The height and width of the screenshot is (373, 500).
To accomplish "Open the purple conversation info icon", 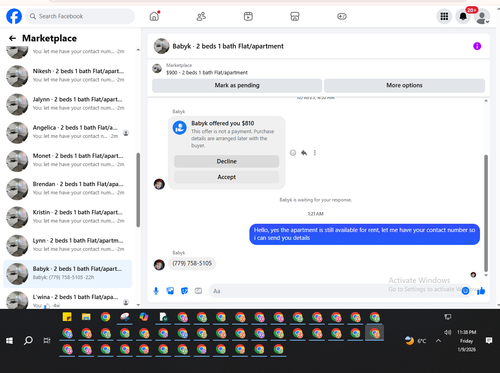I will tap(477, 46).
